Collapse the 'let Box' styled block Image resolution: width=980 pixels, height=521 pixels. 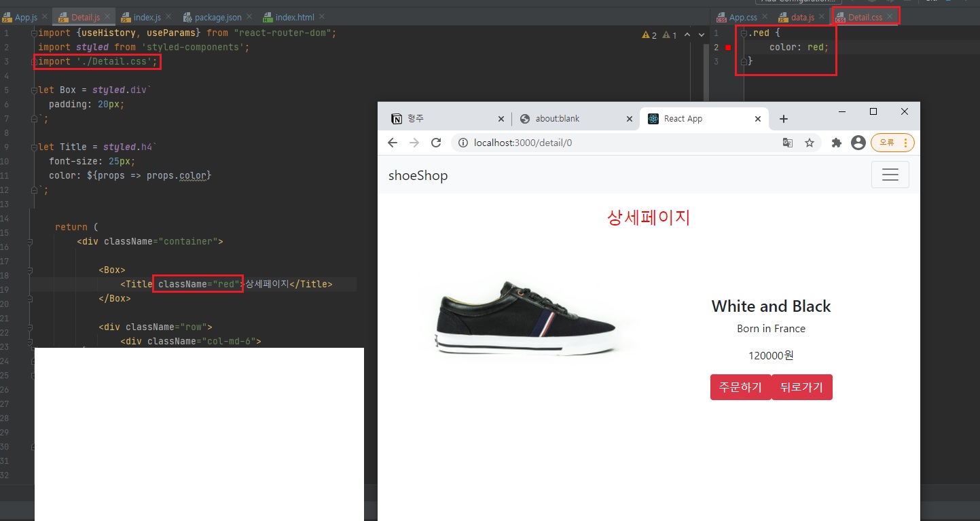coord(35,90)
